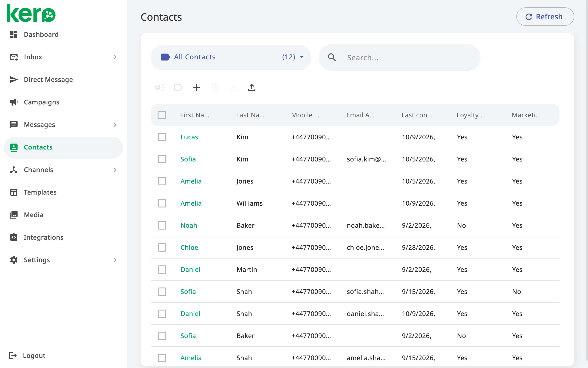Open the Dashboard grid icon
The image size is (588, 368).
14,34
